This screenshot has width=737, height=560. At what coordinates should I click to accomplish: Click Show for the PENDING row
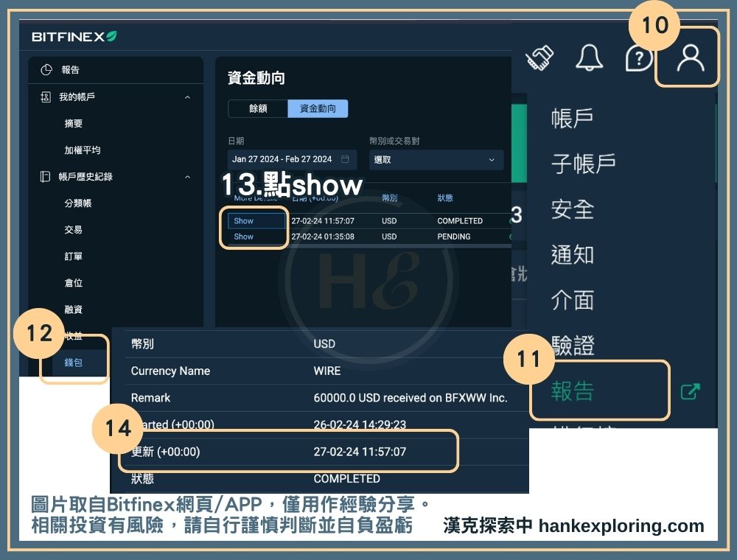point(243,237)
